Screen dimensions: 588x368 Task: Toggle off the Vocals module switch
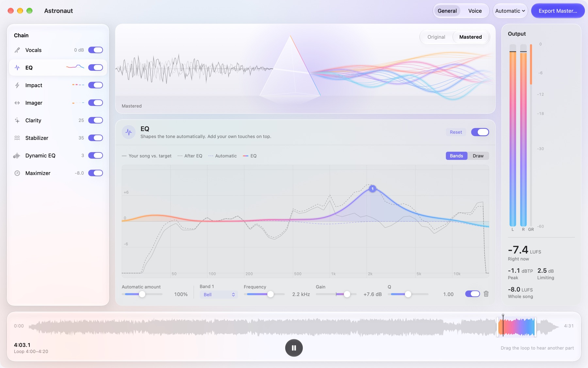coord(96,50)
